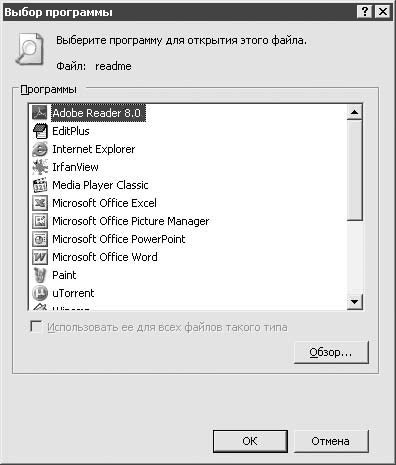Choose the Microsoft Office PowerPoint icon
Image resolution: width=396 pixels, height=465 pixels.
40,239
